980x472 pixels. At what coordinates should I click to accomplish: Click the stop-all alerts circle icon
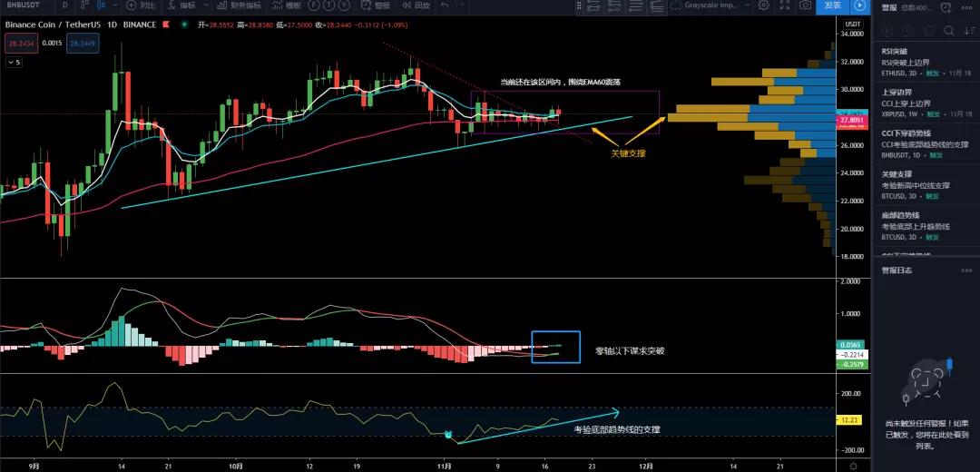(907, 31)
